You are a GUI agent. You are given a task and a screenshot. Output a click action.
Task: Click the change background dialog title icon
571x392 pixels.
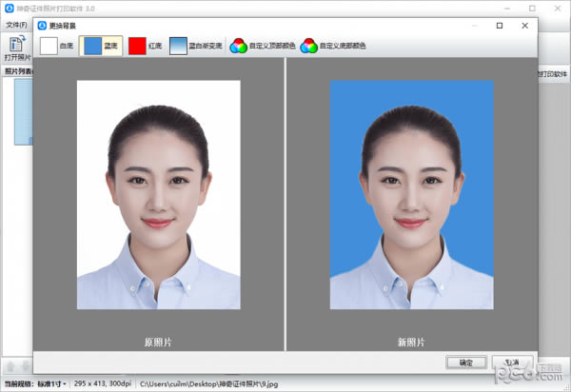pyautogui.click(x=42, y=26)
